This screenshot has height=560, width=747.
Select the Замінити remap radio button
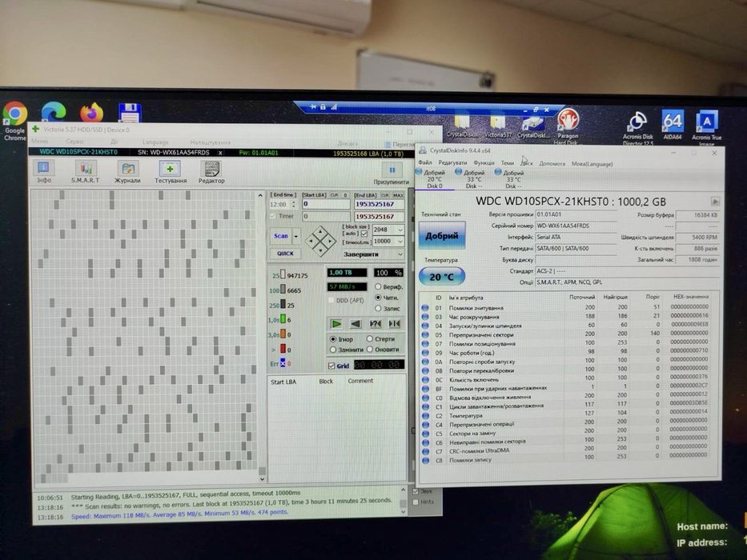[346, 350]
